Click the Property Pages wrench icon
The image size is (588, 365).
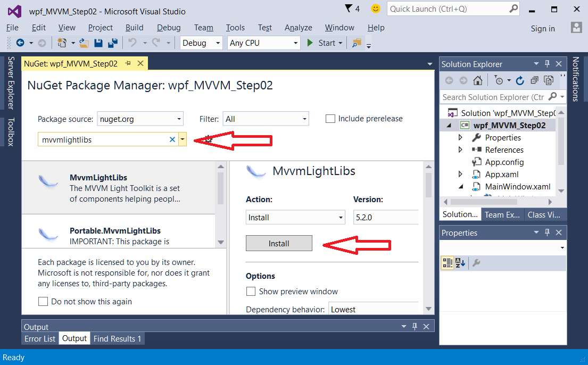point(476,263)
